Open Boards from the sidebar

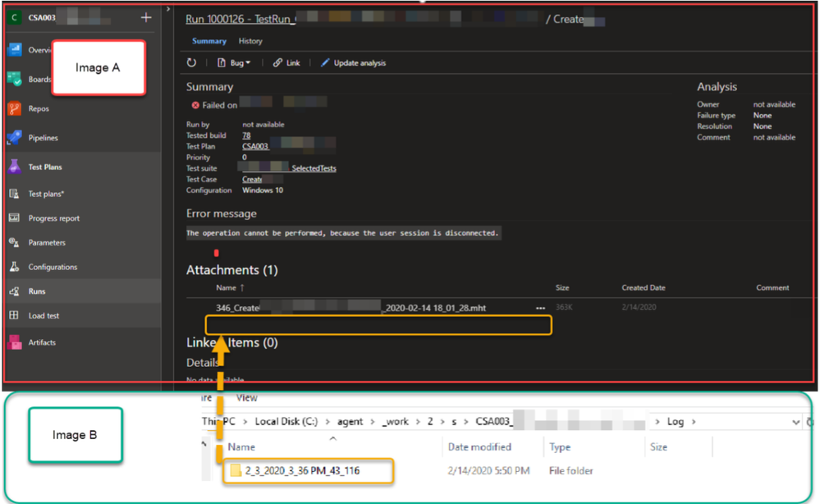click(15, 79)
